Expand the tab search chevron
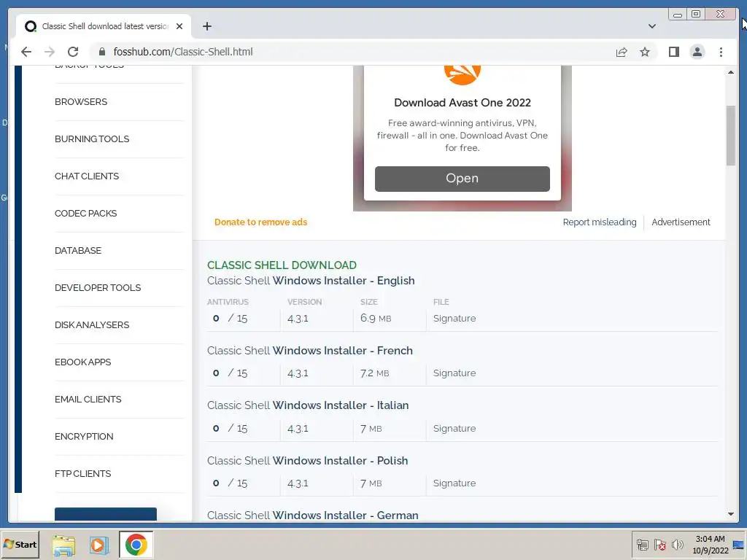 click(651, 26)
